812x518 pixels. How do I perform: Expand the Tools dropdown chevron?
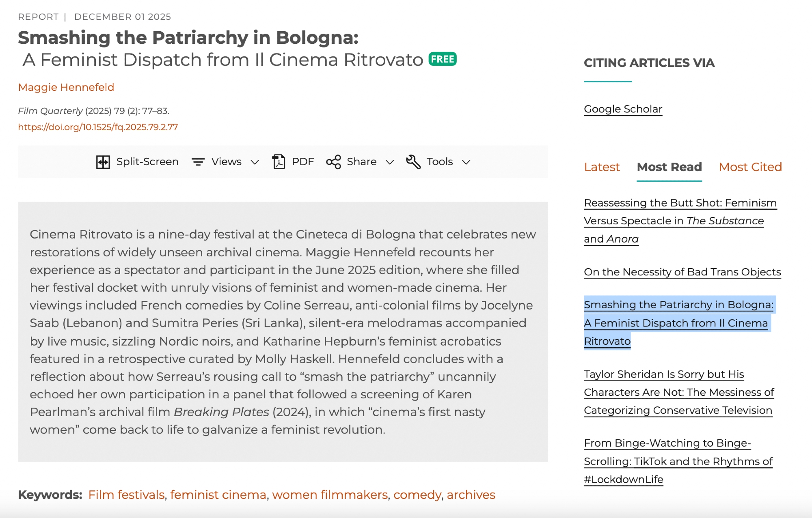[466, 162]
